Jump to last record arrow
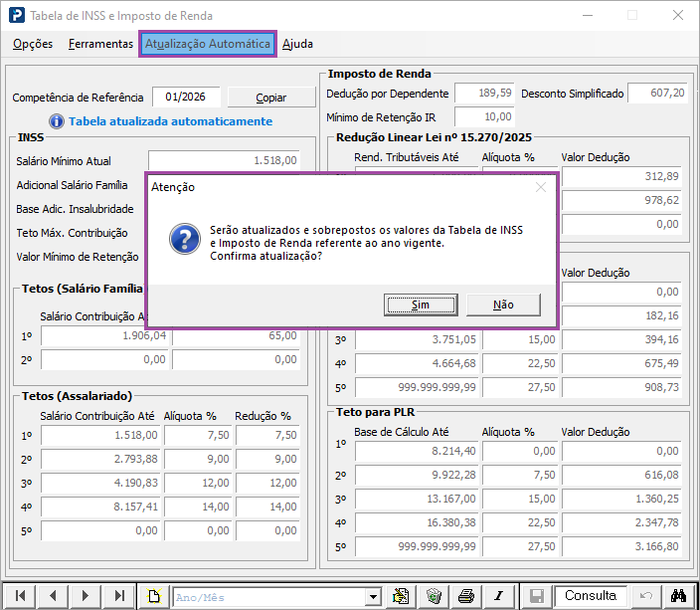This screenshot has height=610, width=700. click(119, 595)
